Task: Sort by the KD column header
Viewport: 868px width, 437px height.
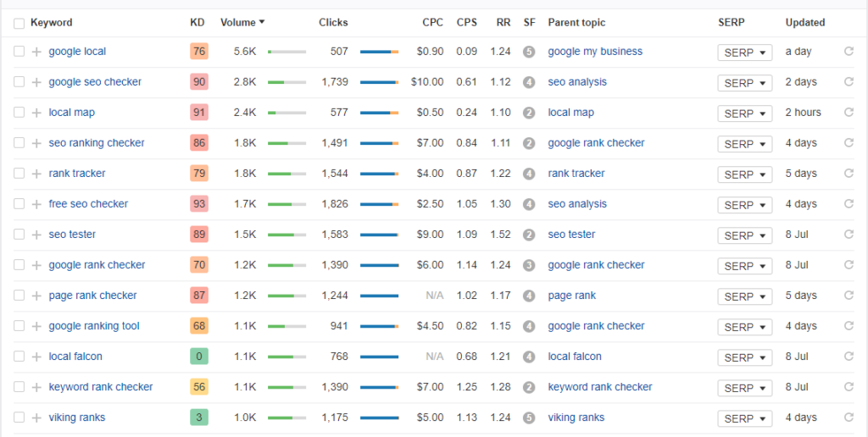Action: tap(198, 23)
